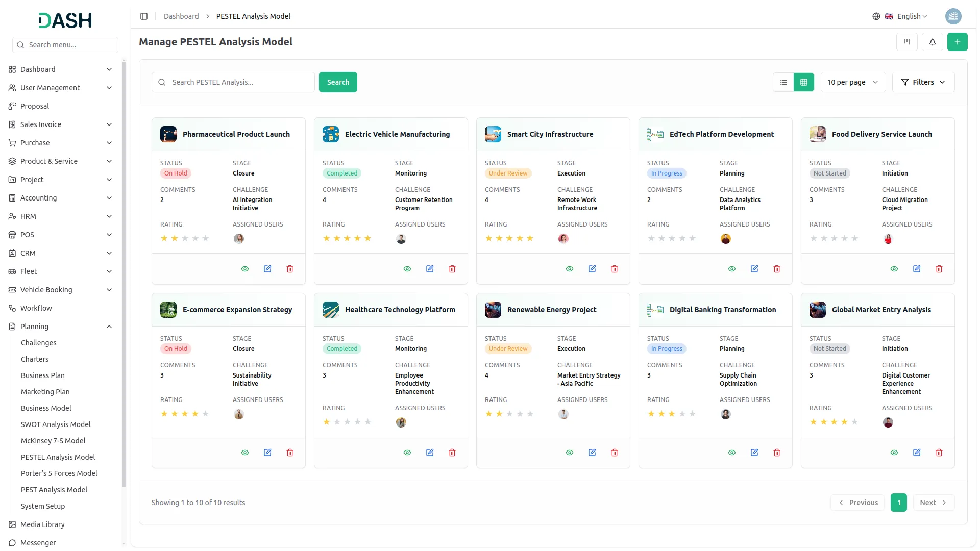The width and height of the screenshot is (980, 551).
Task: View the Electric Vehicle Manufacturing details
Action: tap(407, 269)
